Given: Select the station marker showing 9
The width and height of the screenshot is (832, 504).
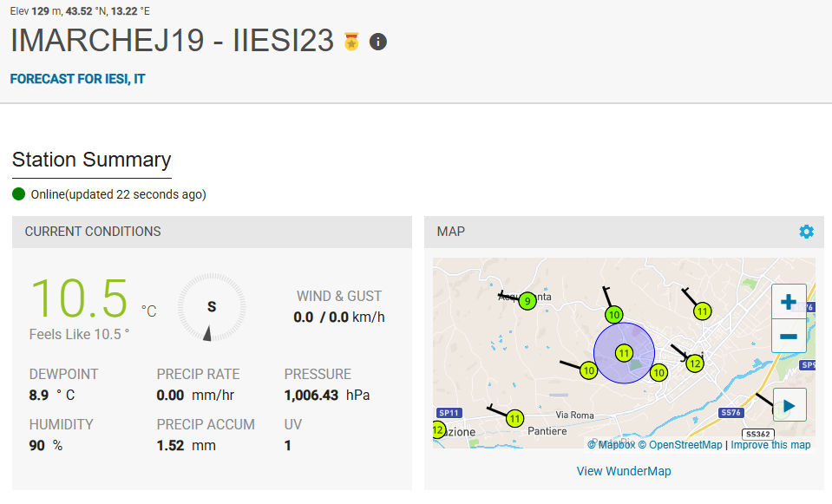Looking at the screenshot, I should [527, 301].
